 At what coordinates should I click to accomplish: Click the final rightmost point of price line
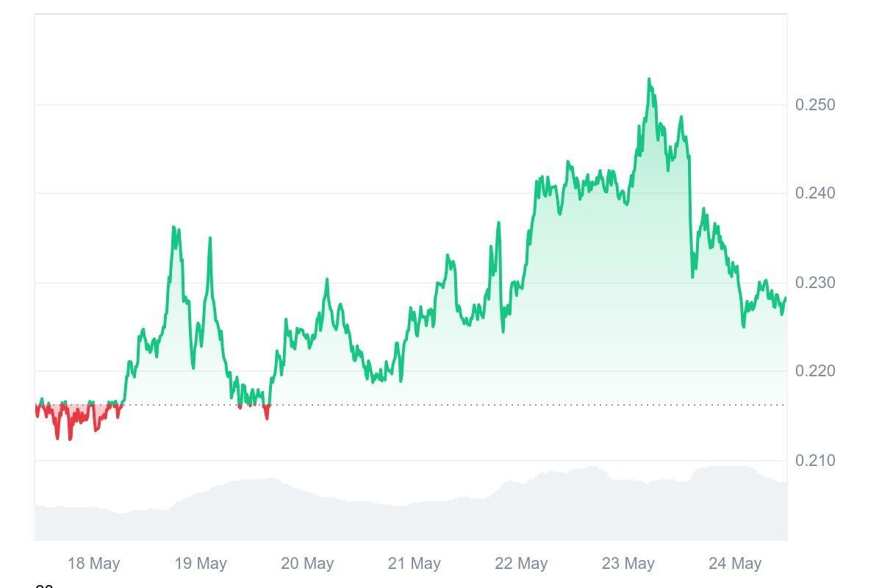tap(785, 298)
